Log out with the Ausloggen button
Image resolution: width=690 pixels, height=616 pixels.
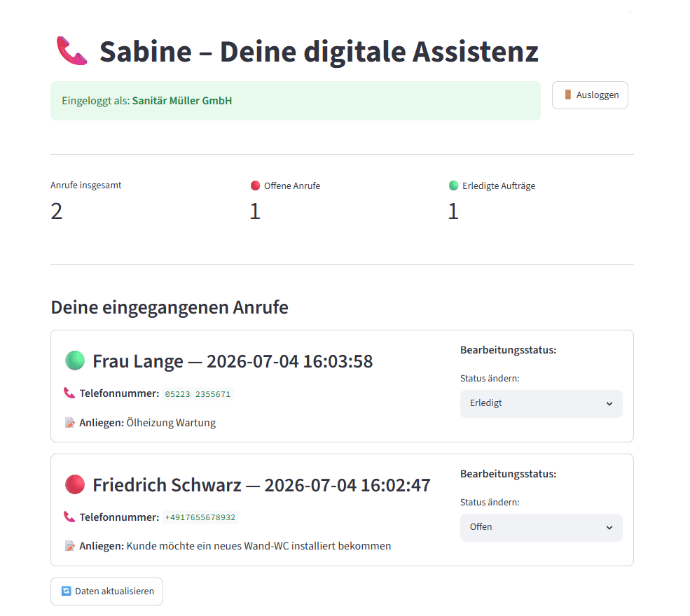[x=590, y=95]
